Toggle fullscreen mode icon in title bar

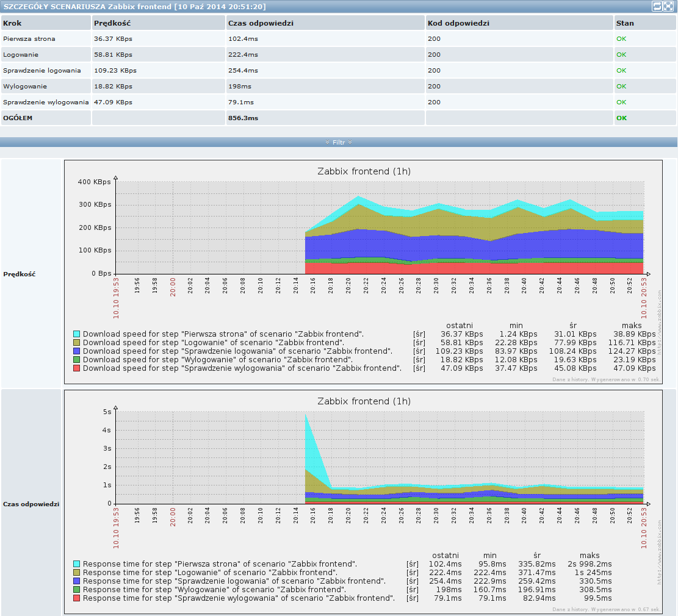tap(668, 6)
